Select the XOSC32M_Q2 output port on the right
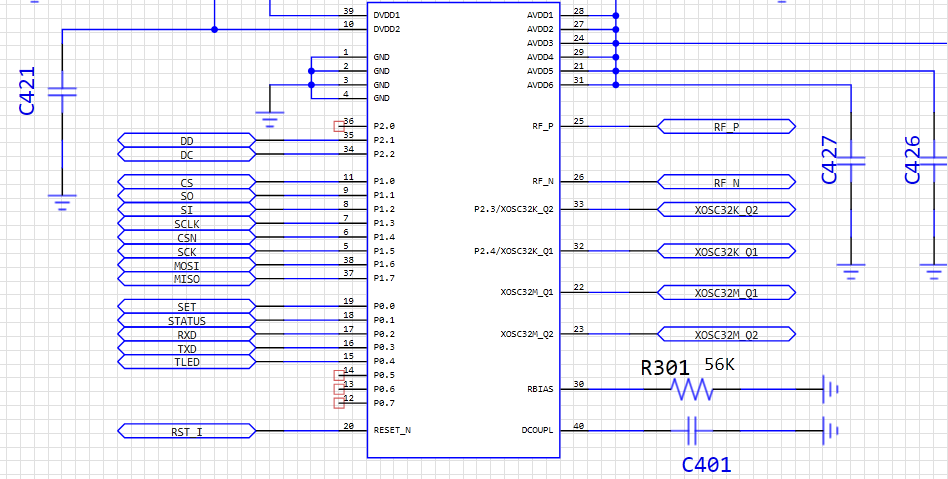948x479 pixels. tap(726, 334)
